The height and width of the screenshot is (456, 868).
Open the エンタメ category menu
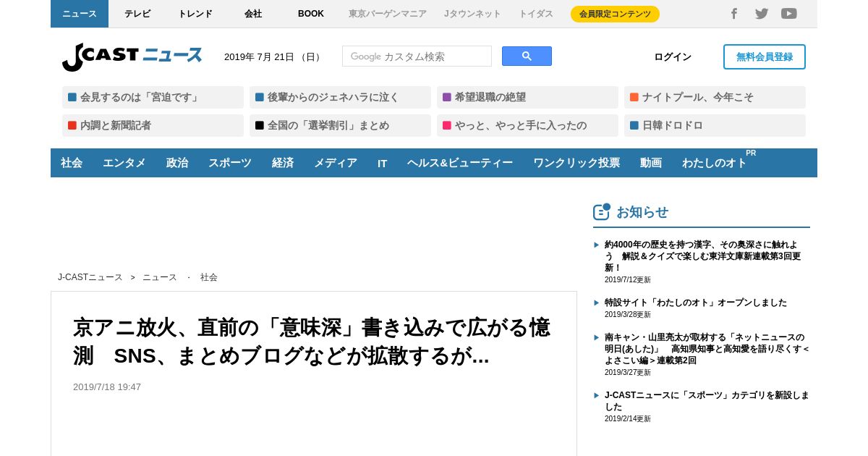(x=124, y=163)
